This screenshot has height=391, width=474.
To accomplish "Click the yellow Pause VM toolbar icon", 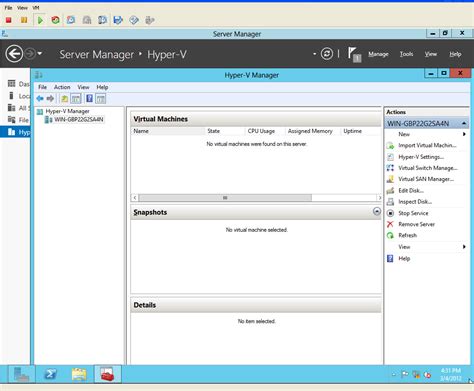I will (x=24, y=20).
